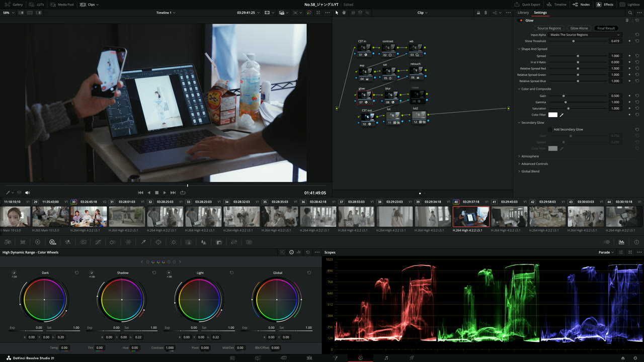This screenshot has width=644, height=362.
Task: Select the arrow pointer tool in node editor
Action: [x=337, y=13]
